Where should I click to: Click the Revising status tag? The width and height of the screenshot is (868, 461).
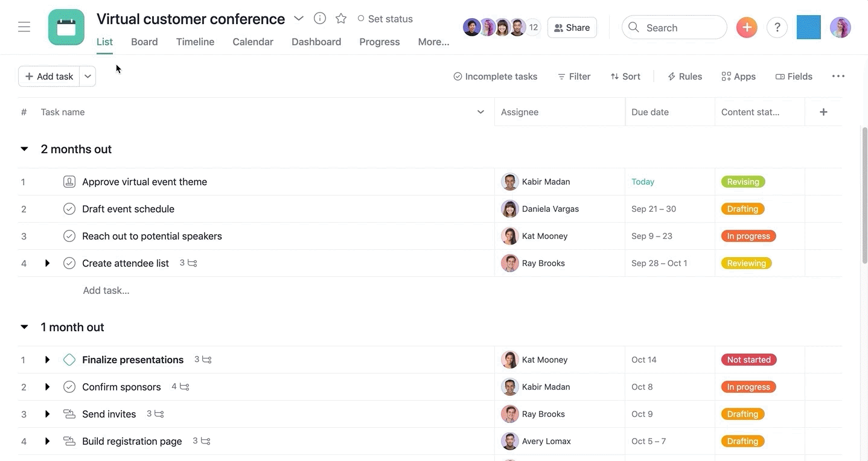pyautogui.click(x=742, y=182)
